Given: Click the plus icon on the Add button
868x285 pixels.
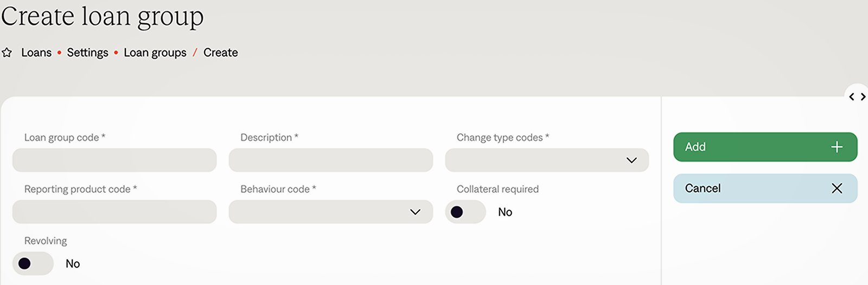Looking at the screenshot, I should click(x=837, y=147).
